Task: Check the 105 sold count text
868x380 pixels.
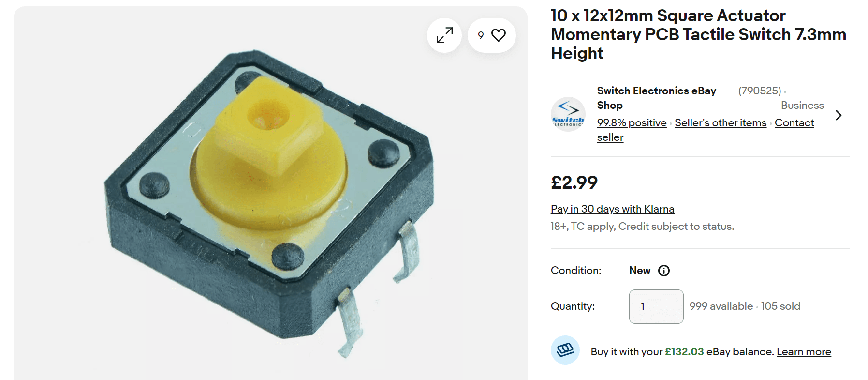Action: coord(780,306)
